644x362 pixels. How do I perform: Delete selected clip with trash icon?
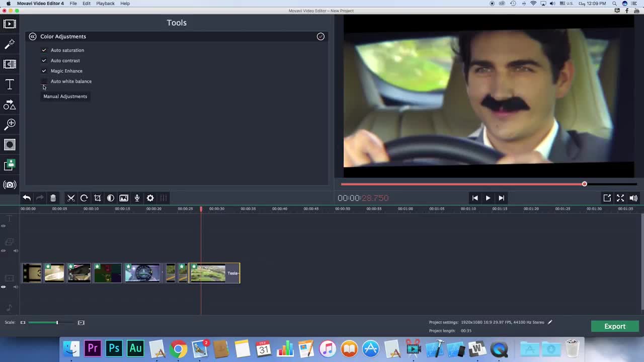pyautogui.click(x=53, y=198)
